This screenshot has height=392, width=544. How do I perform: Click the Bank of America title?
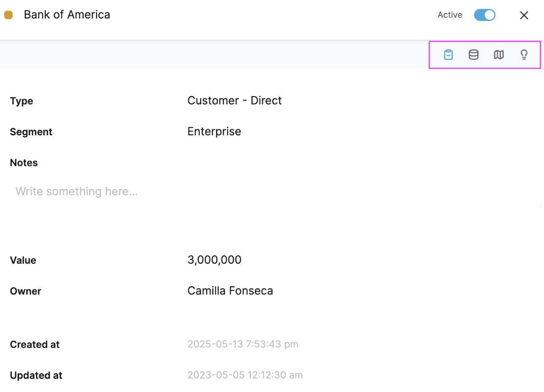67,15
